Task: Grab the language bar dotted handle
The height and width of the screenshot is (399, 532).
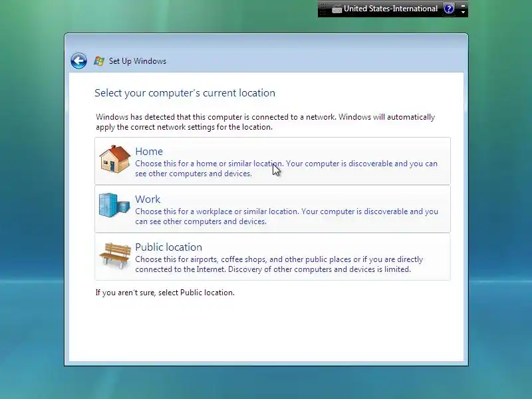Action: 323,9
